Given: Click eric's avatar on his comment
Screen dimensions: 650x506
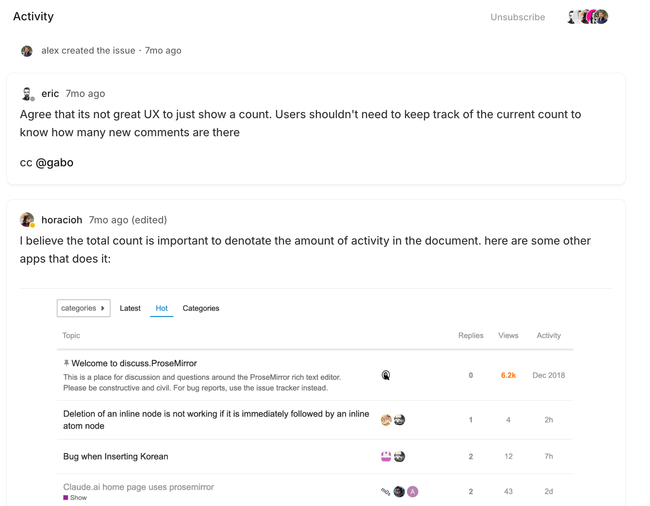Looking at the screenshot, I should (x=27, y=94).
